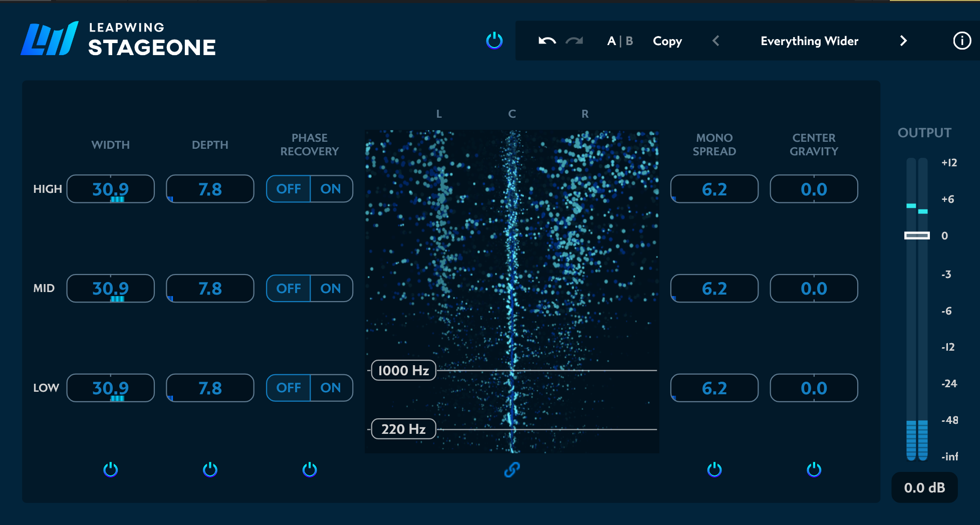This screenshot has height=525, width=980.
Task: Toggle the Depth section power icon
Action: click(210, 469)
